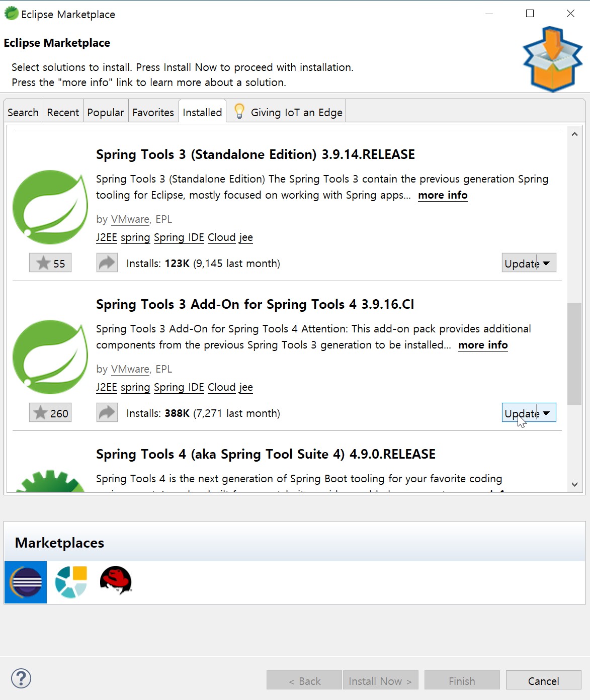
Task: Click VMware link under Standalone Edition
Action: 130,219
